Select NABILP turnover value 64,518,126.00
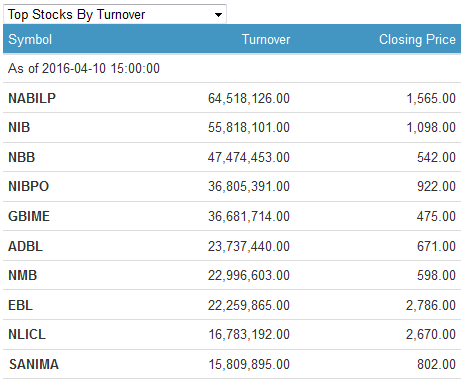This screenshot has width=463, height=380. pos(249,98)
